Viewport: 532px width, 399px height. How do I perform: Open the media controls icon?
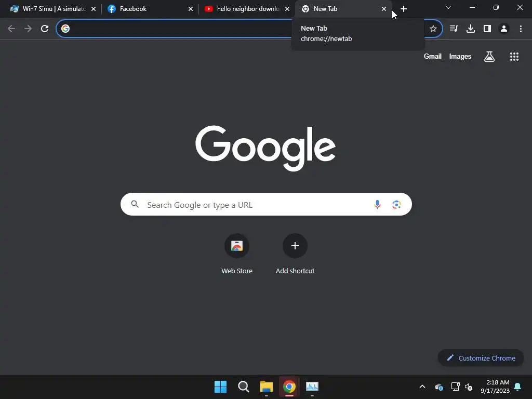(454, 29)
